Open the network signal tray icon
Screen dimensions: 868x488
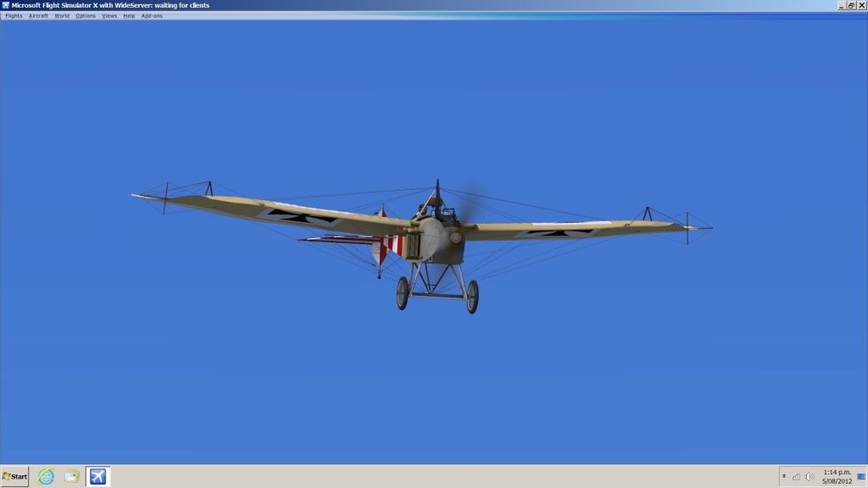tap(796, 476)
